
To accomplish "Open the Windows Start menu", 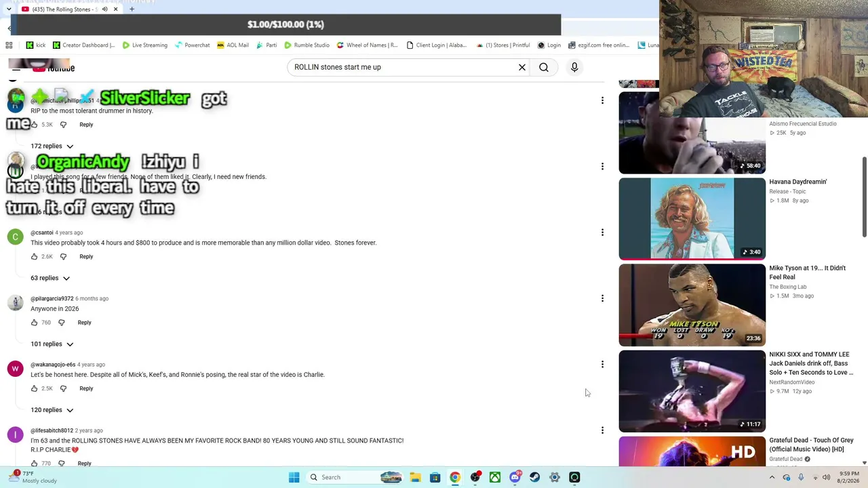I will (x=294, y=477).
